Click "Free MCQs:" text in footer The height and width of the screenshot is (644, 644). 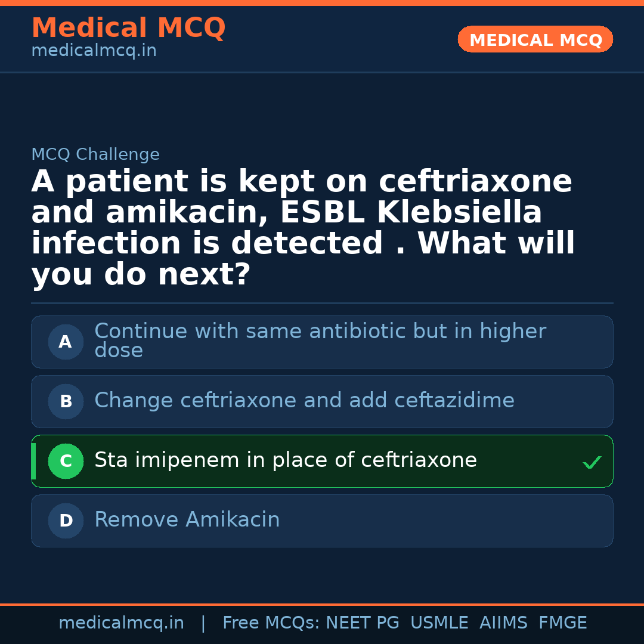tap(271, 623)
